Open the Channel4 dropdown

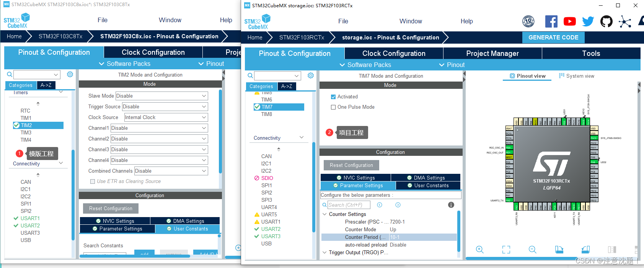click(x=159, y=160)
